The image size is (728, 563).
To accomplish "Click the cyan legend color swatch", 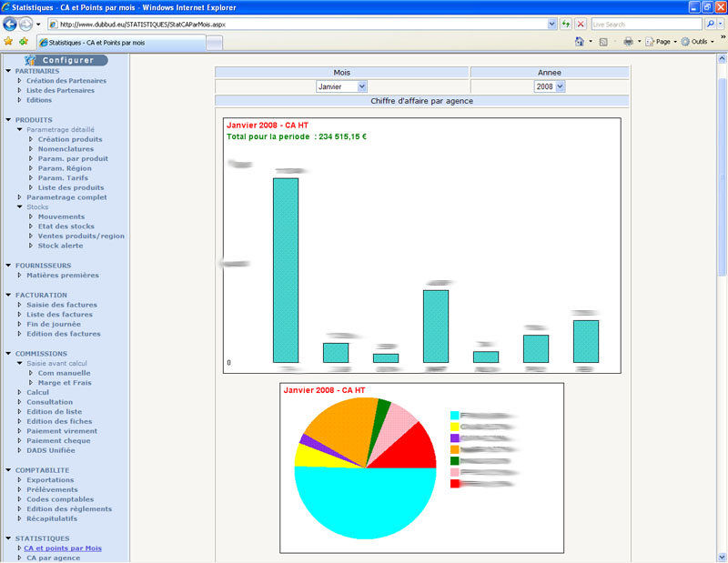I will (x=455, y=416).
